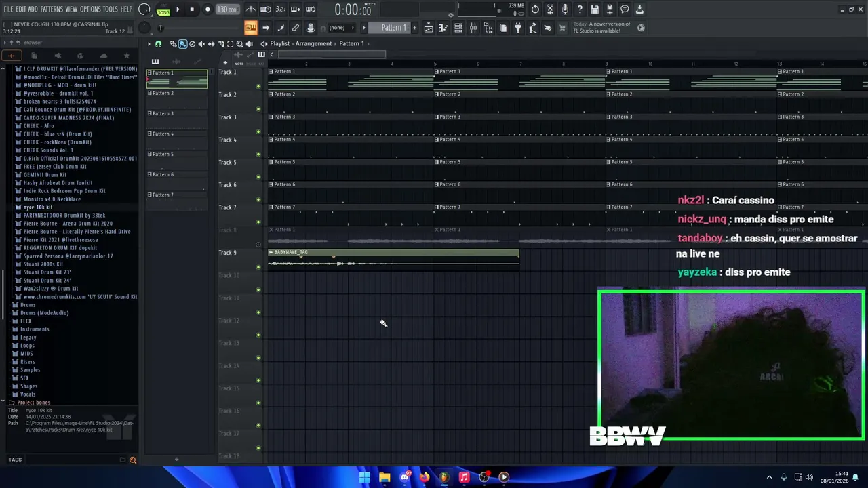The width and height of the screenshot is (868, 488).
Task: Click the newer version of FL Studio notice
Action: (x=601, y=27)
